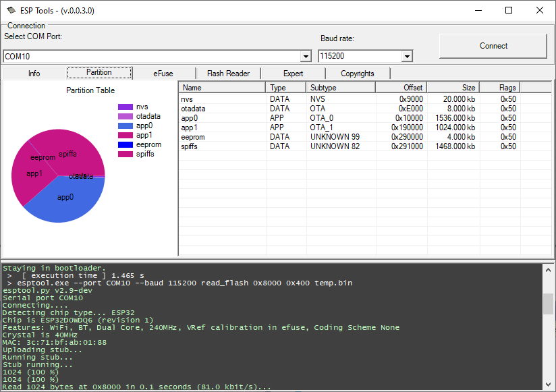Select the app1 partition row

coord(365,128)
